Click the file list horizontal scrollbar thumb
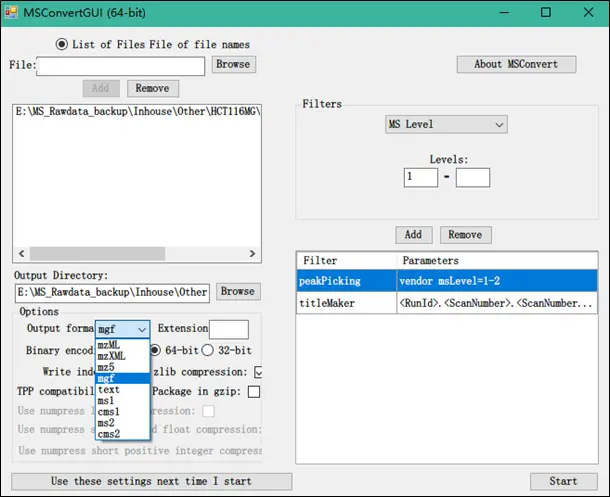610x497 pixels. point(97,254)
